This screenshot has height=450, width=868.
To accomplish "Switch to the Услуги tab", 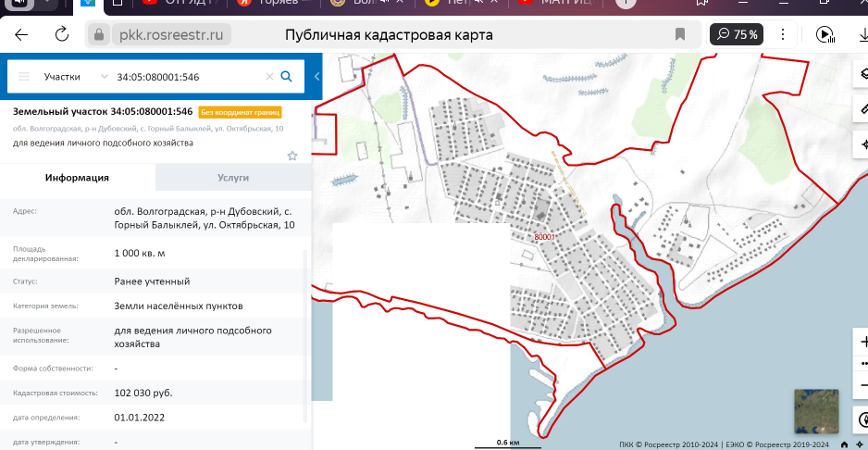I will (233, 178).
